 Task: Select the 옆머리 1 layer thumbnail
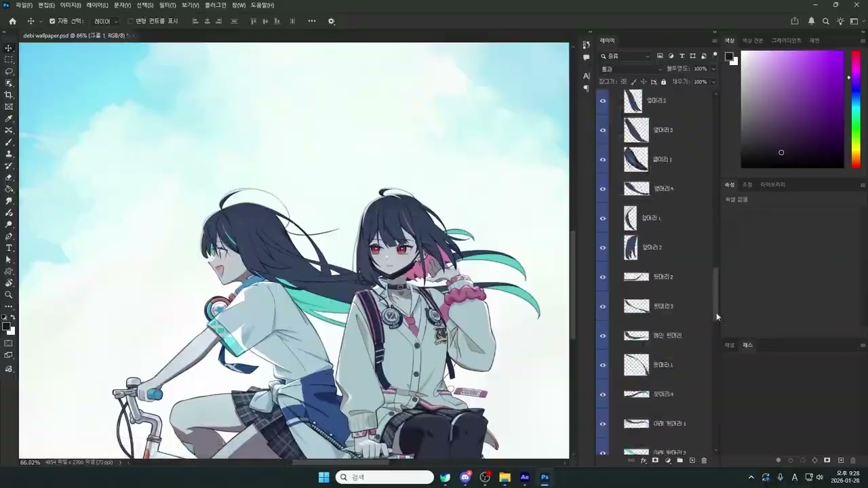click(x=635, y=159)
